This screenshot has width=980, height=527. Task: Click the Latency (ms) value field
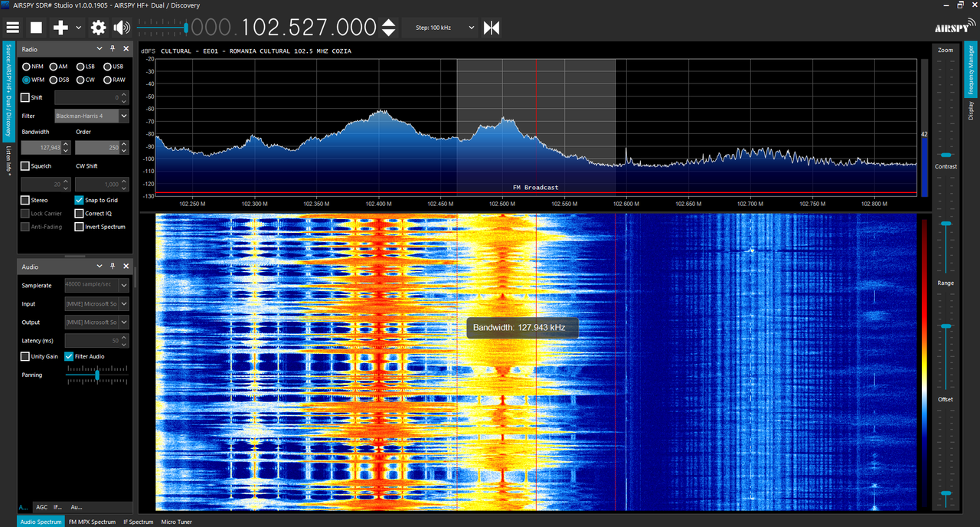93,341
